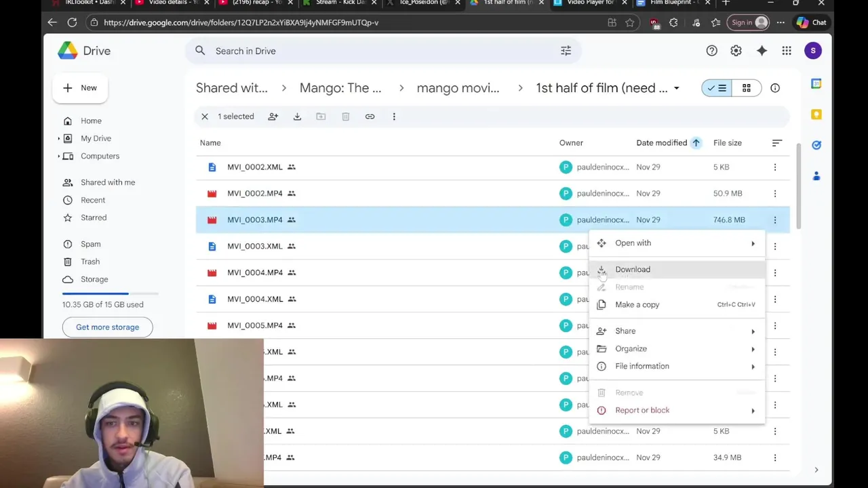
Task: Click search options filter icon
Action: [x=566, y=51]
